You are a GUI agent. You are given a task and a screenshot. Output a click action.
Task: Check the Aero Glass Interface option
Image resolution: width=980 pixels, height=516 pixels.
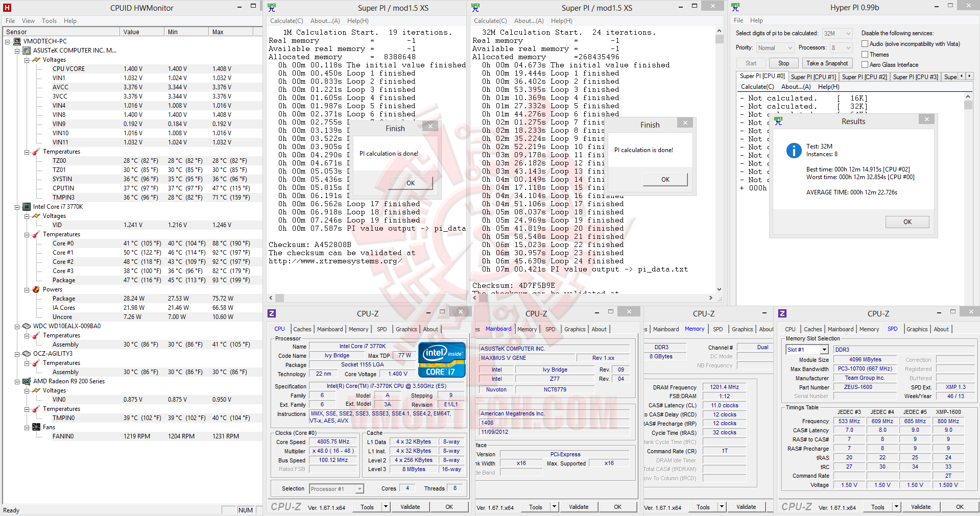pos(865,65)
